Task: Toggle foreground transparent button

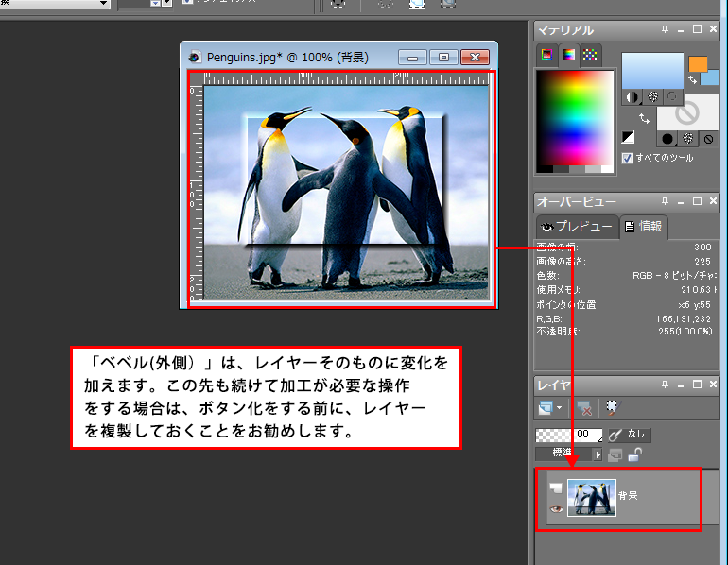Action: (x=672, y=97)
